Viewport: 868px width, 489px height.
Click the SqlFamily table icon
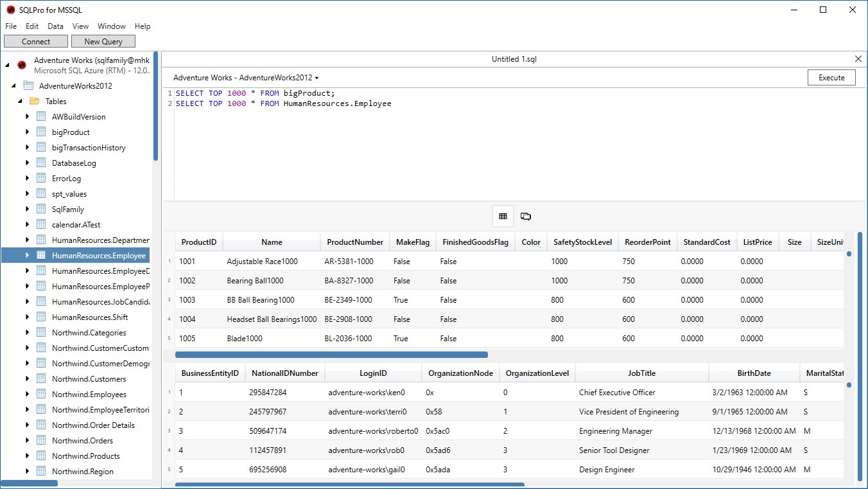[x=41, y=209]
